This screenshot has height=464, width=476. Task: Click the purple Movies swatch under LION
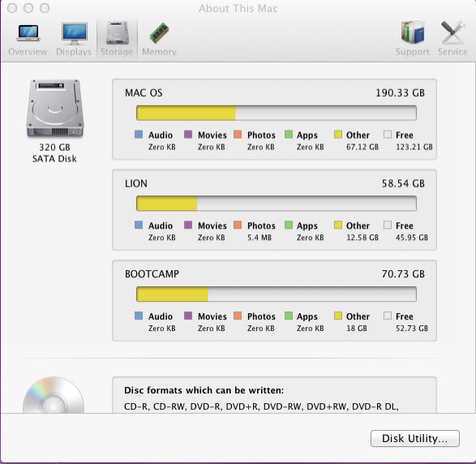[188, 225]
